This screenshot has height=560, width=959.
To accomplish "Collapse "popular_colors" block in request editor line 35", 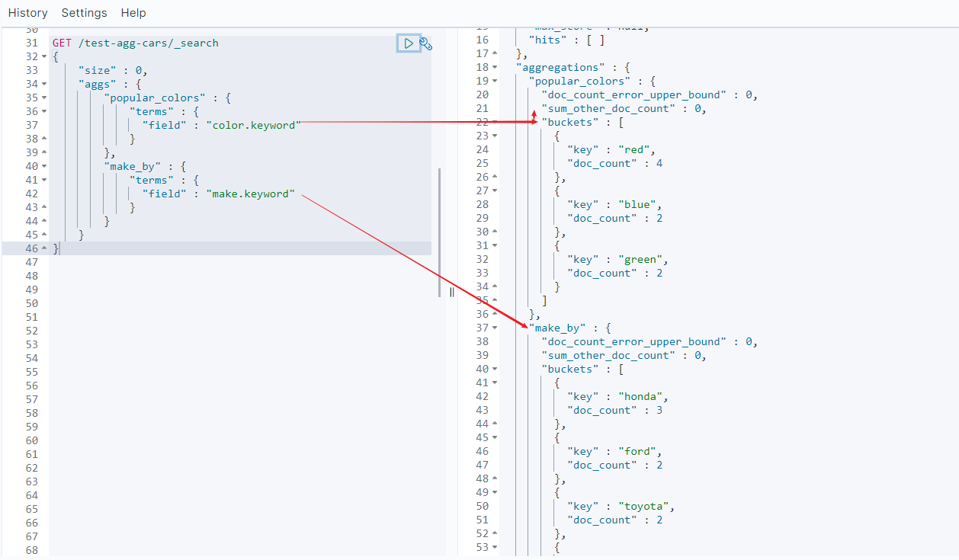I will point(43,98).
